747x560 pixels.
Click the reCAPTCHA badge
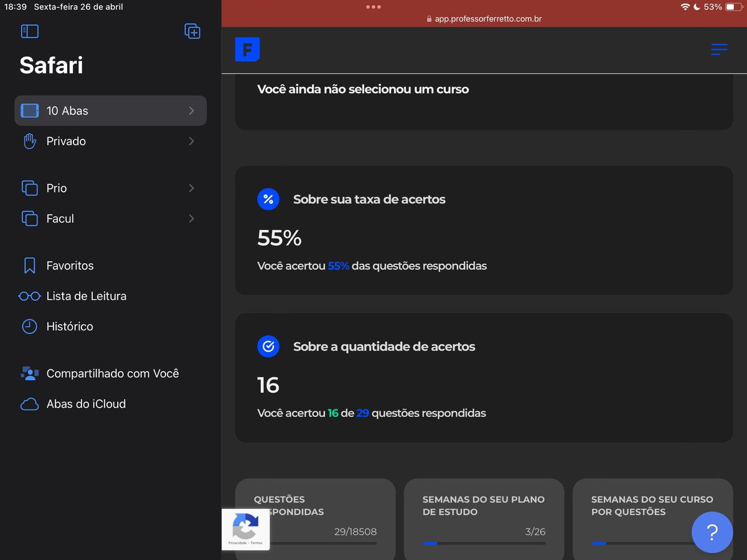pos(245,529)
